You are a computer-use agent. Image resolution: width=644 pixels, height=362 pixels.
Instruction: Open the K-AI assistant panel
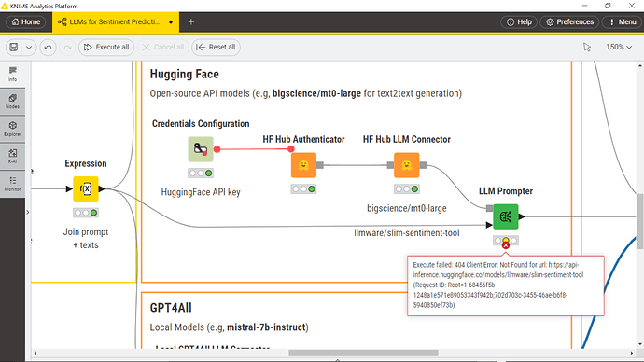tap(13, 156)
